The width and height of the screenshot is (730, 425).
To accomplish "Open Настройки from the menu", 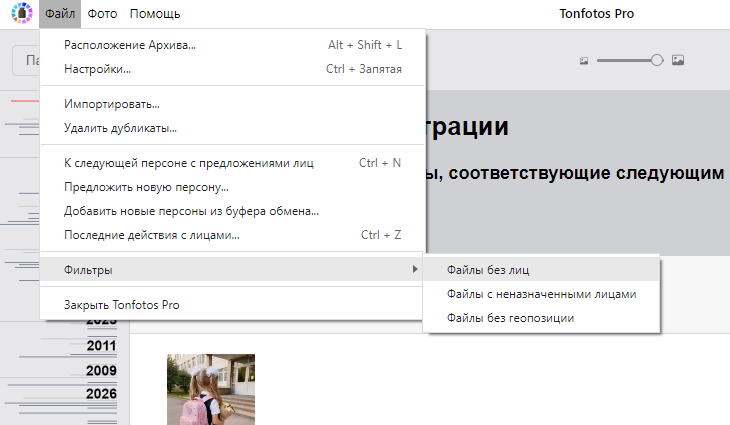I will coord(97,69).
